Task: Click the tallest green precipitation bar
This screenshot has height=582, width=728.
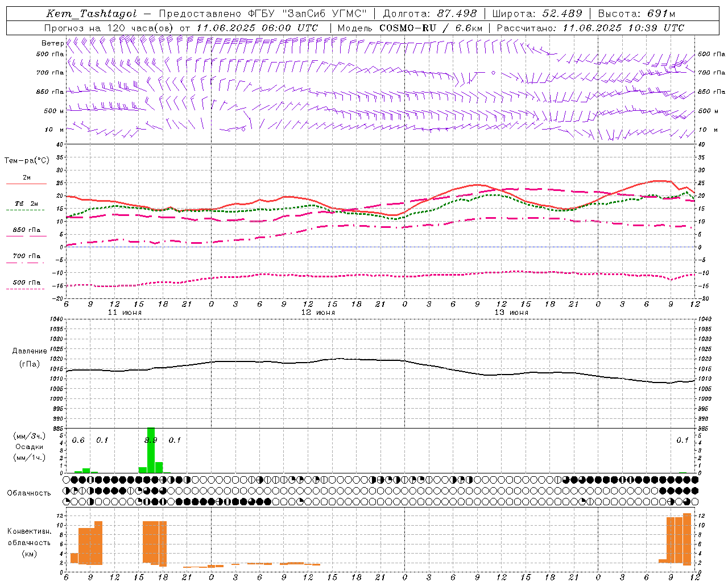Action: click(x=151, y=450)
